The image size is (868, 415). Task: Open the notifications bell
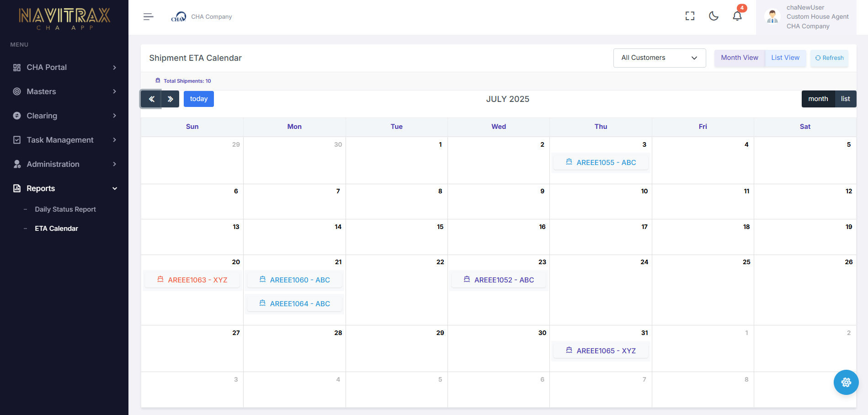point(737,16)
